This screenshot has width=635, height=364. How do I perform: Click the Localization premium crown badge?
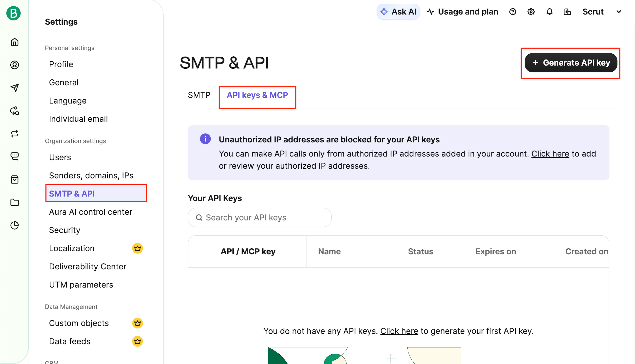click(137, 248)
